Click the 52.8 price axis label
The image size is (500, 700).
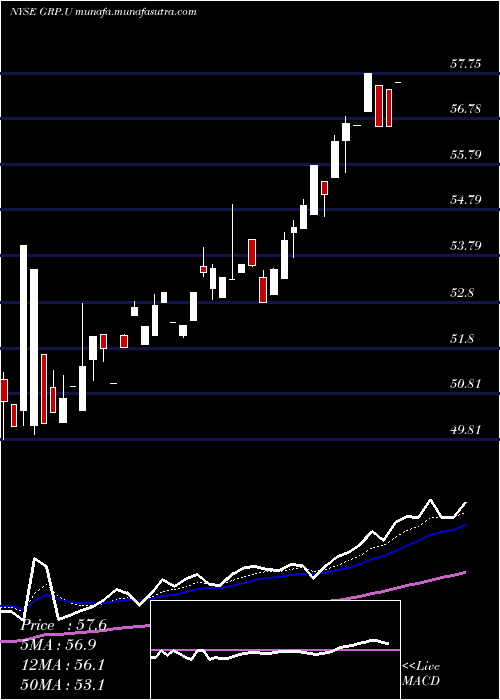[x=462, y=293]
